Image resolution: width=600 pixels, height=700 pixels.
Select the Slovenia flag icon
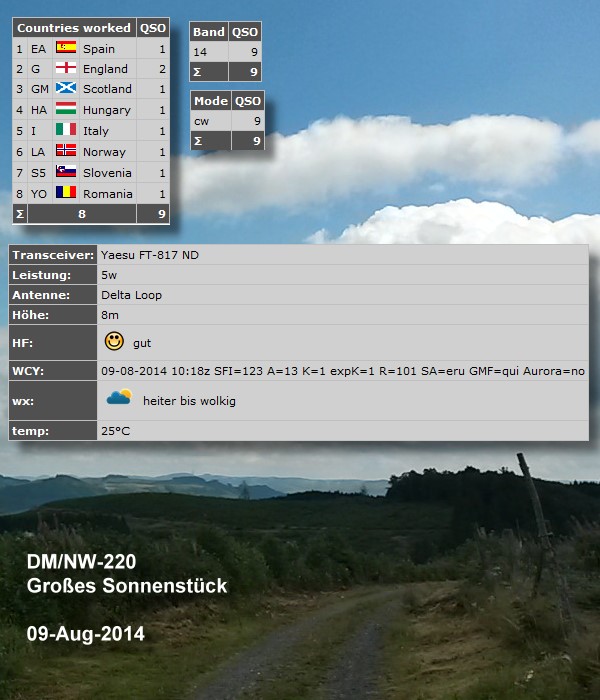tap(66, 172)
